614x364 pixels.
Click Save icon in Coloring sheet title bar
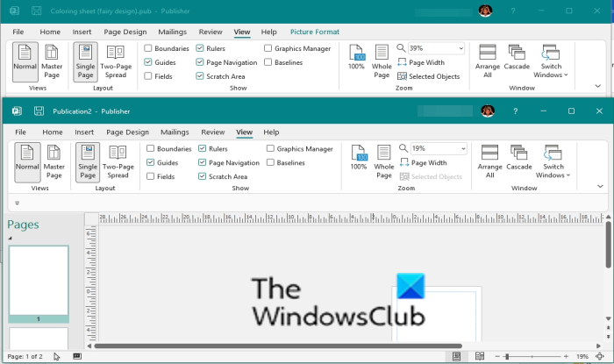(37, 11)
